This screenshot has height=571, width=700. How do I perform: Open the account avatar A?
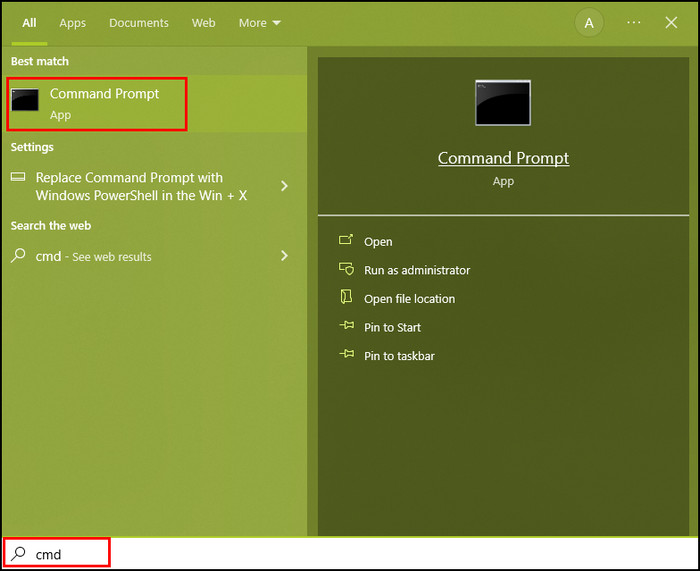pos(589,23)
